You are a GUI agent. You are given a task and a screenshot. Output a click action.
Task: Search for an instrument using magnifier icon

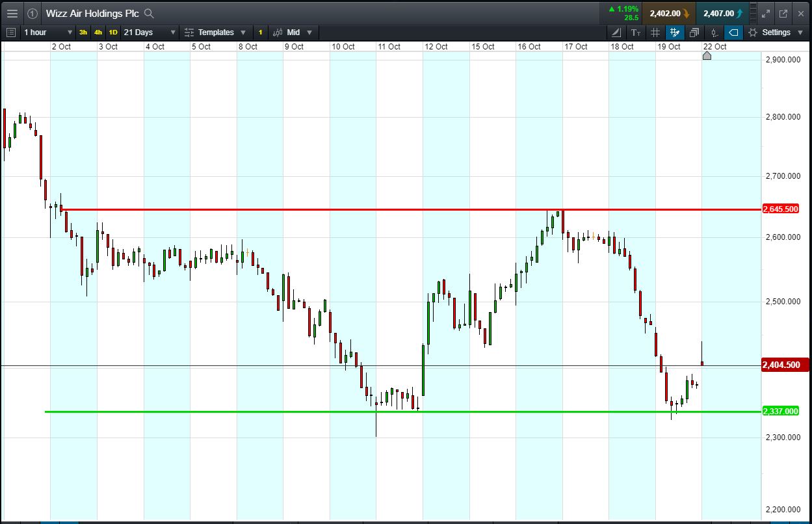[149, 13]
